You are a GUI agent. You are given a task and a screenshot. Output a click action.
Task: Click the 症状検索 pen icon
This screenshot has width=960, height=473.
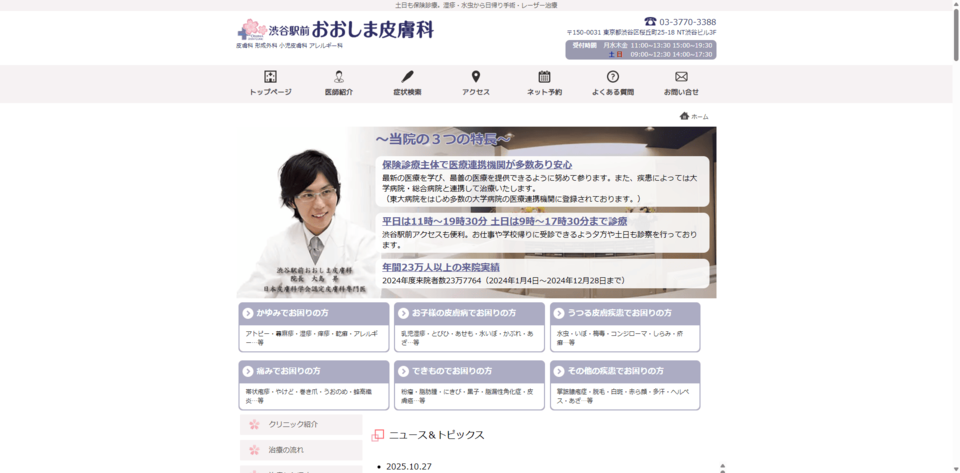point(407,77)
